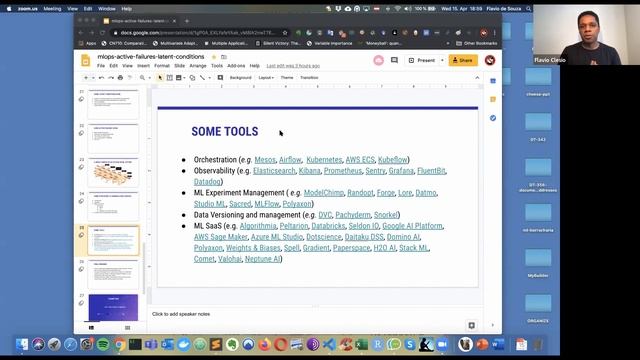The width and height of the screenshot is (640, 360).
Task: Open the zoom level dropdown arrow
Action: 149,78
